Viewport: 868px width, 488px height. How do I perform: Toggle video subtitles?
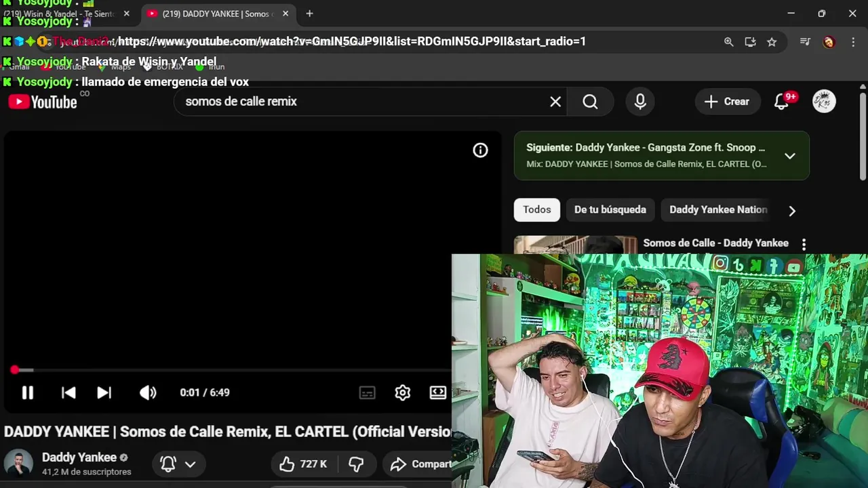(367, 392)
